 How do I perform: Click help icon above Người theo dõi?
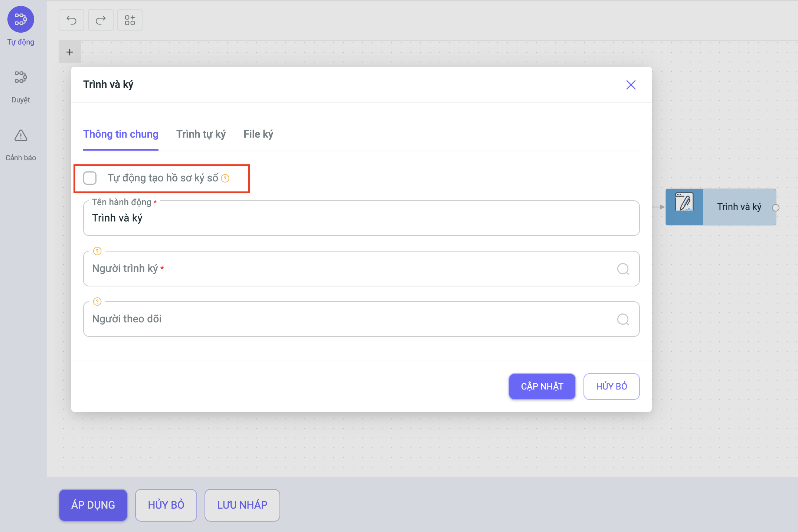[x=97, y=302]
